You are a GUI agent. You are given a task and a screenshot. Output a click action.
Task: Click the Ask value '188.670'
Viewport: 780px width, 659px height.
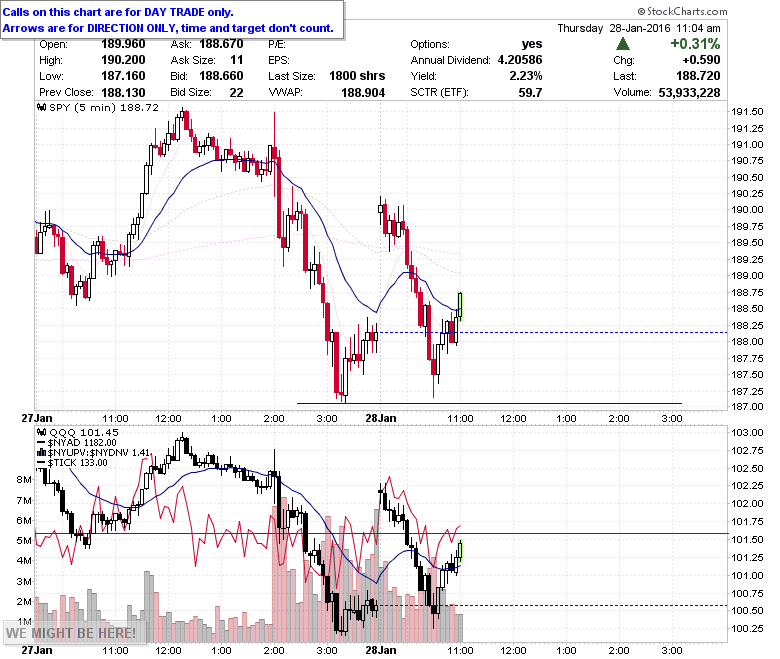click(221, 44)
